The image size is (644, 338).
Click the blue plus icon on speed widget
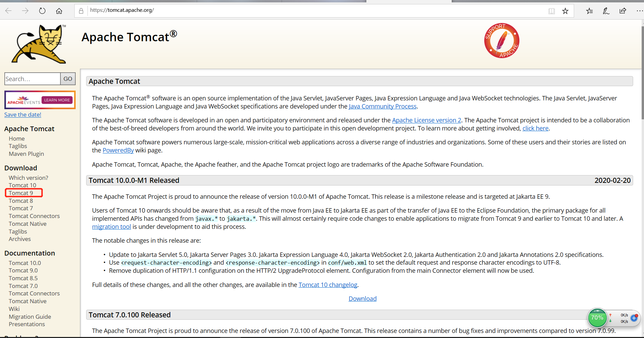pyautogui.click(x=634, y=318)
